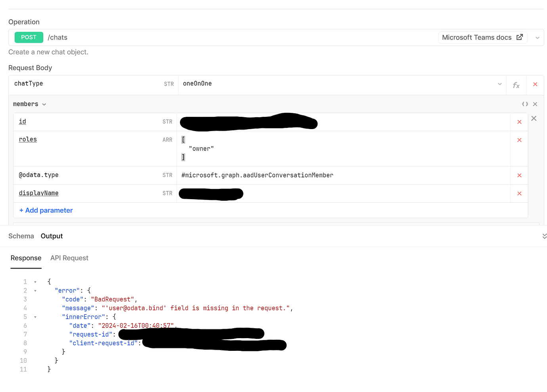Click the external link icon beside Microsoft Teams docs
This screenshot has width=547, height=392.
519,37
